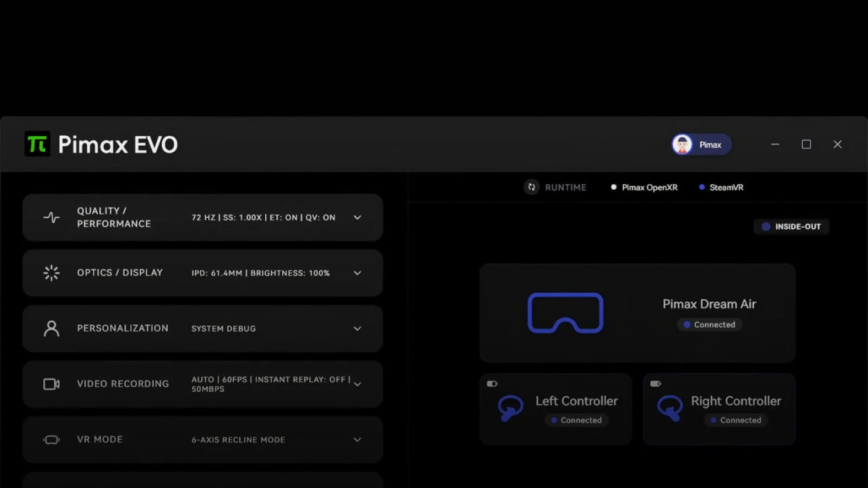Image resolution: width=868 pixels, height=488 pixels.
Task: Expand the Video Recording chevron
Action: click(x=357, y=384)
